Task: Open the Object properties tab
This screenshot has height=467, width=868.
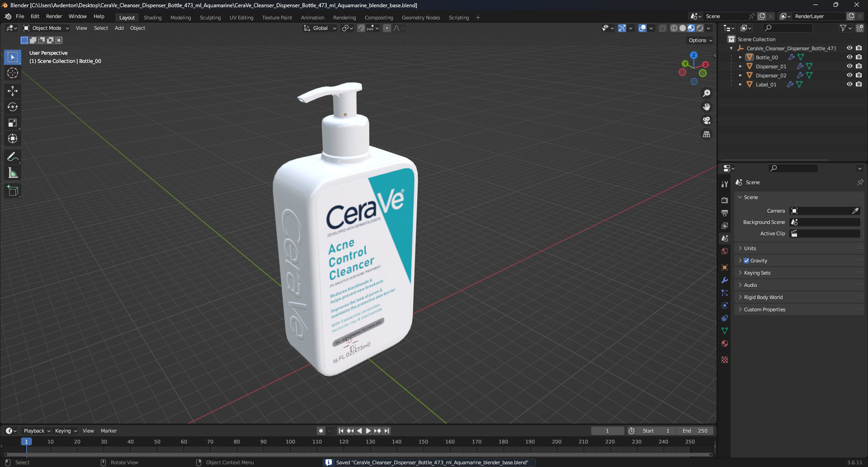Action: click(x=725, y=267)
